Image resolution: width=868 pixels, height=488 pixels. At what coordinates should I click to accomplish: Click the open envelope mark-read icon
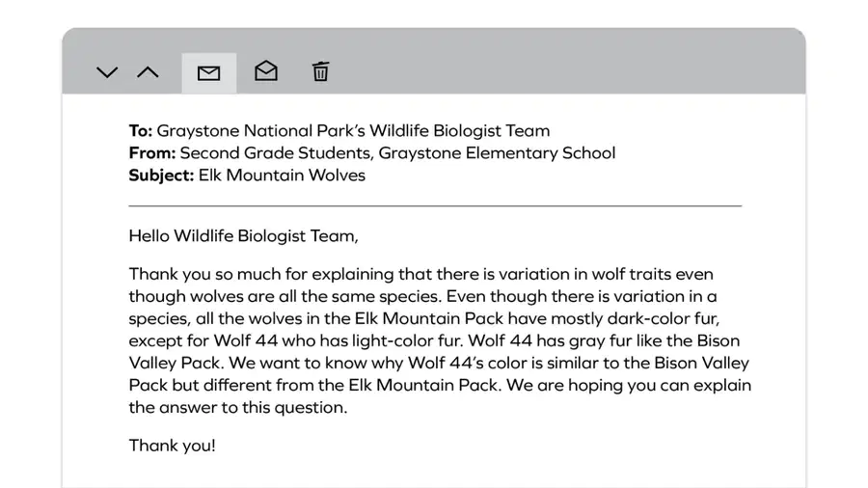click(266, 70)
